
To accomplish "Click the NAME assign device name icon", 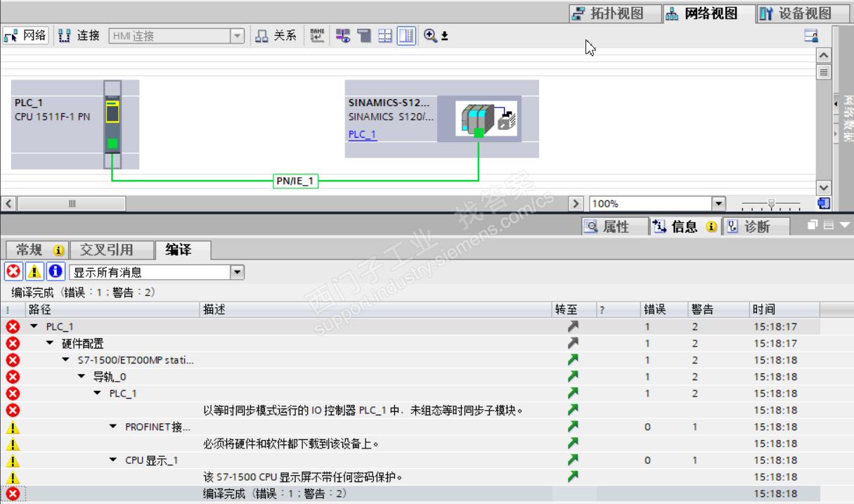I will (x=317, y=35).
